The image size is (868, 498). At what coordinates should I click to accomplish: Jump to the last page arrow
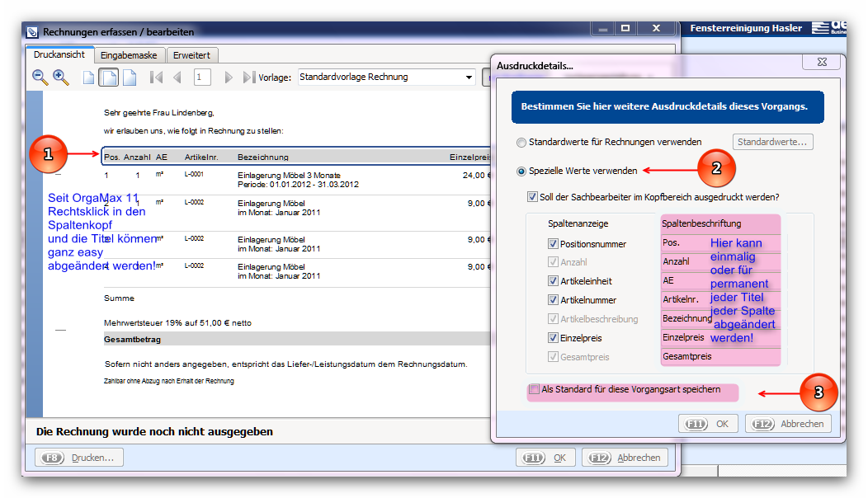click(249, 78)
